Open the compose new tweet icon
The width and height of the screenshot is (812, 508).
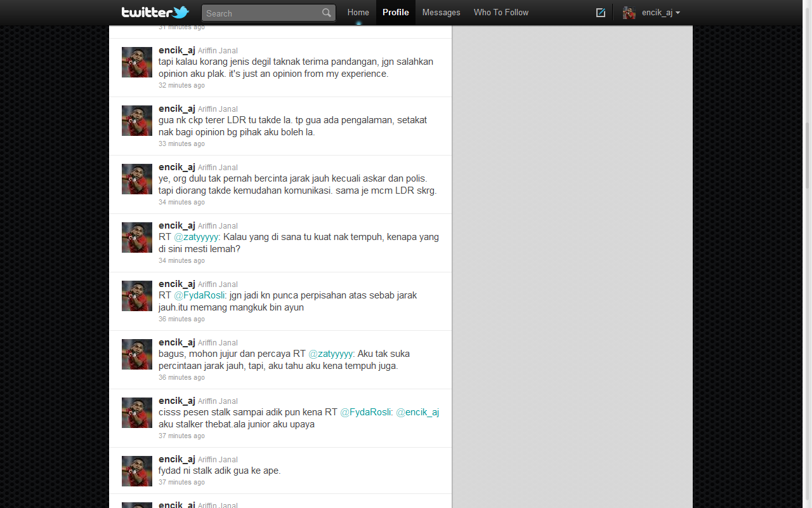601,13
